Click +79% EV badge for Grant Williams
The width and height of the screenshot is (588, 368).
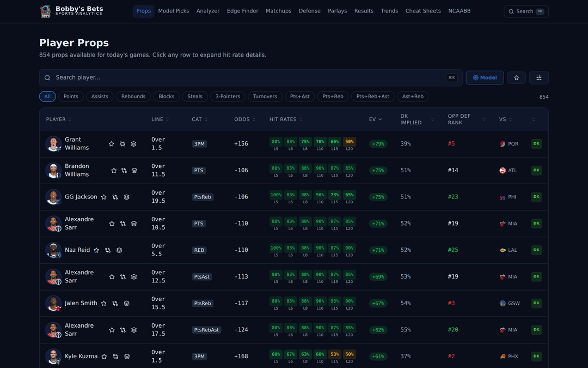[x=378, y=144]
